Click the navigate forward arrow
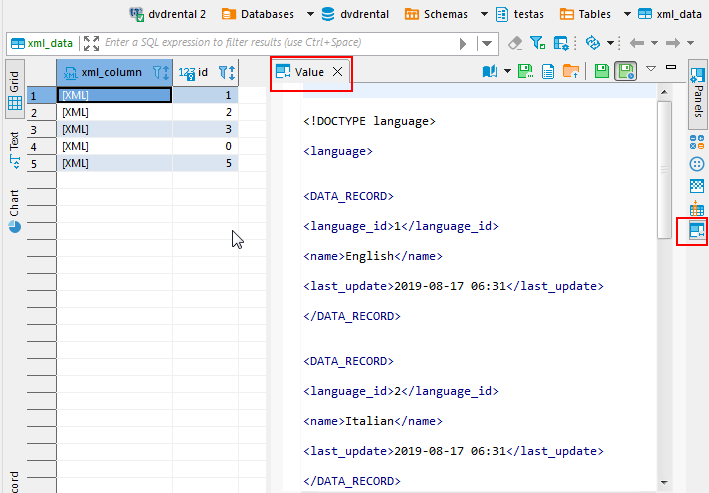 click(x=673, y=43)
